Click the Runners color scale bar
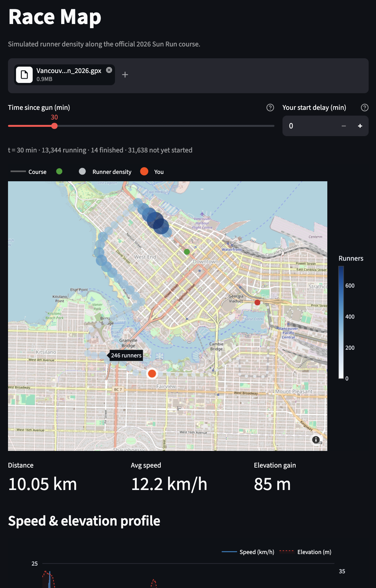Screen dimensions: 376x588 (x=341, y=322)
